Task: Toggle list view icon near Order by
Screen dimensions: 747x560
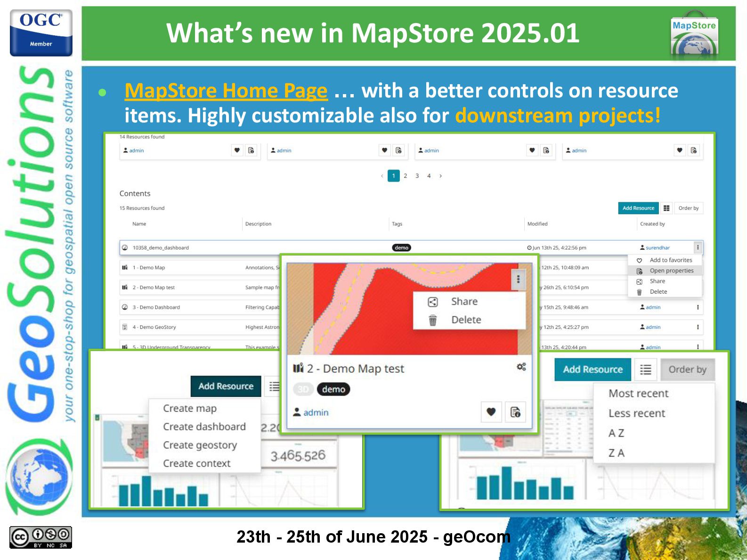Action: coord(646,369)
